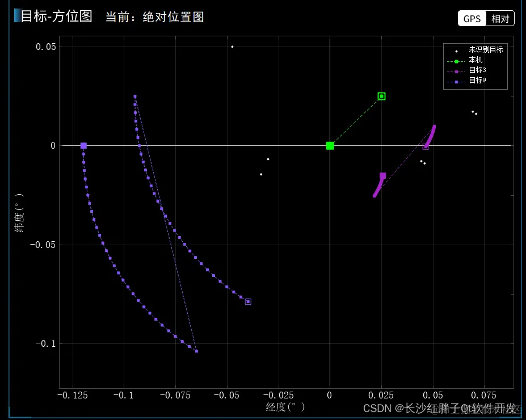526x420 pixels.
Task: Click the large green 本机 marker at origin
Action: click(330, 146)
